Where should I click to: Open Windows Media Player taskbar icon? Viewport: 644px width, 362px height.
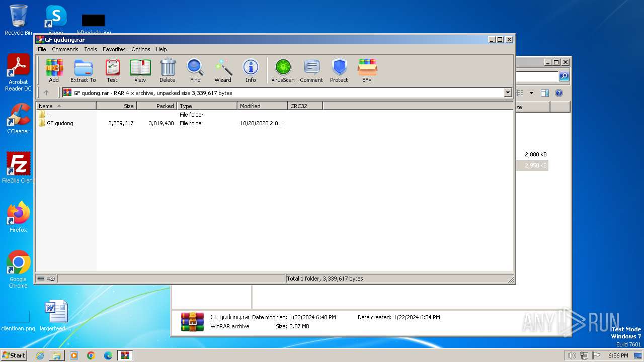point(74,355)
